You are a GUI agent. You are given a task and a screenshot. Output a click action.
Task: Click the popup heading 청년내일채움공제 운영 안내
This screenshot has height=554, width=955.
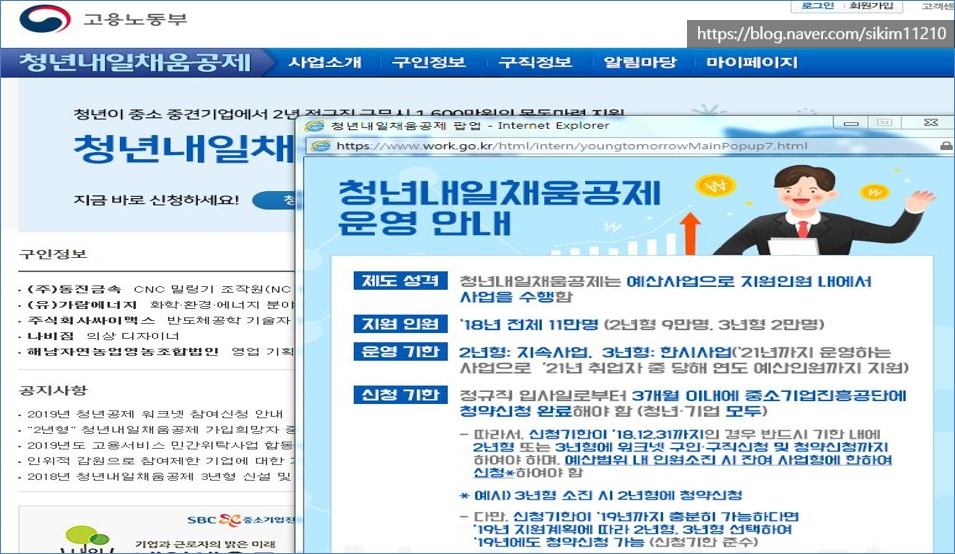[499, 208]
